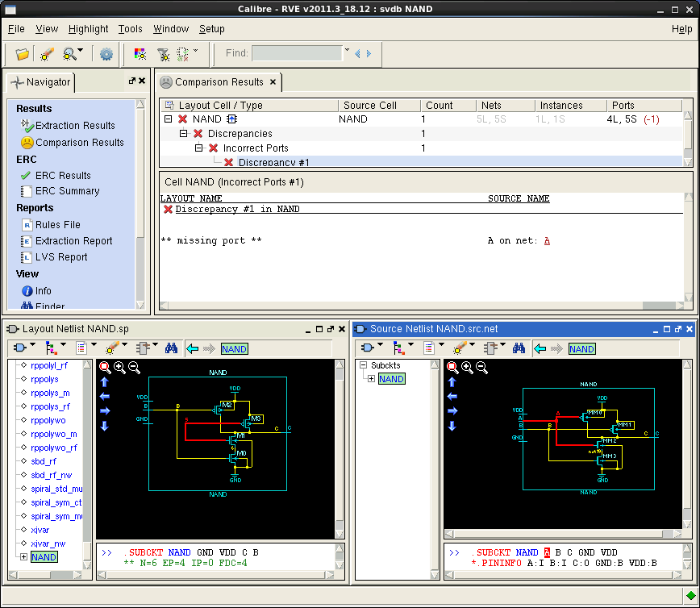The height and width of the screenshot is (608, 700).
Task: Select Discrepancy #1 row in results tree
Action: pos(273,162)
